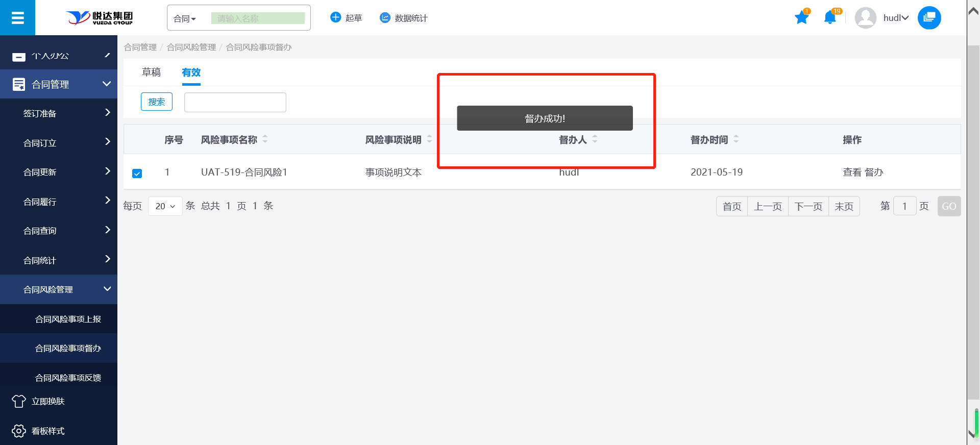Open the per-page 20 dropdown

click(x=165, y=206)
